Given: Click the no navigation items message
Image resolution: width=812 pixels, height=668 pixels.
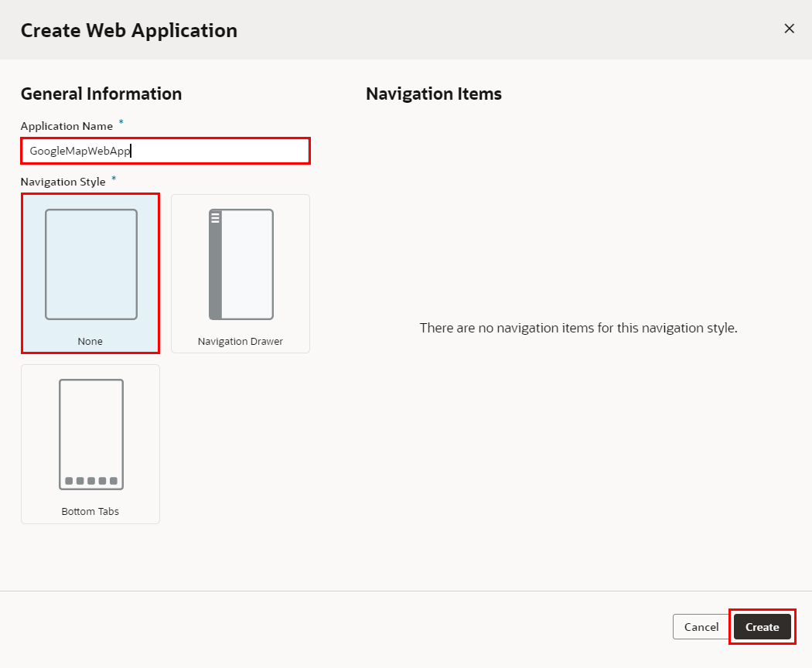Looking at the screenshot, I should pos(578,328).
